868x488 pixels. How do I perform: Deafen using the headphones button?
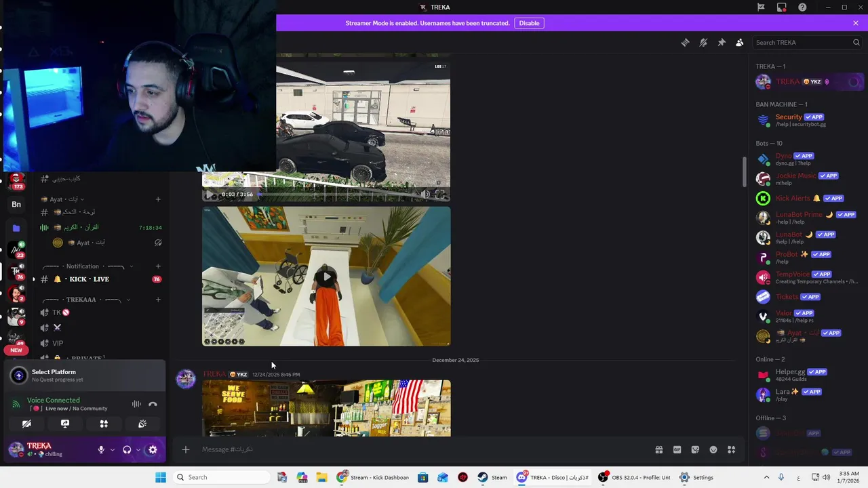click(x=127, y=449)
